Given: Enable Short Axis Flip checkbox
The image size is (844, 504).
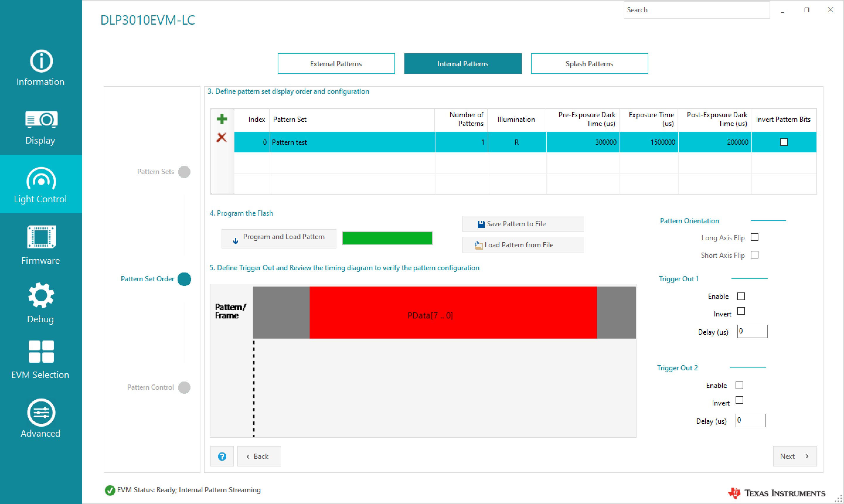Looking at the screenshot, I should tap(754, 255).
